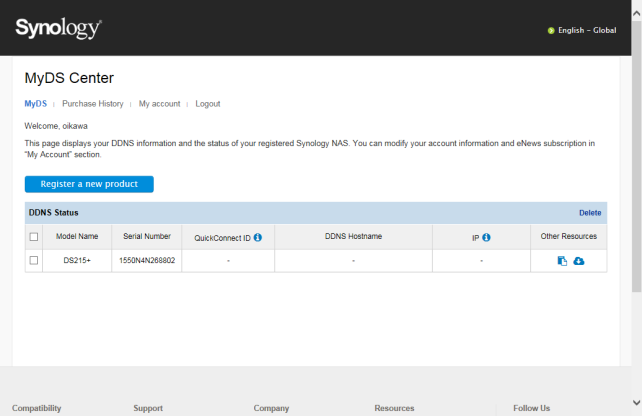Click the Logout link
642x416 pixels.
tap(208, 104)
